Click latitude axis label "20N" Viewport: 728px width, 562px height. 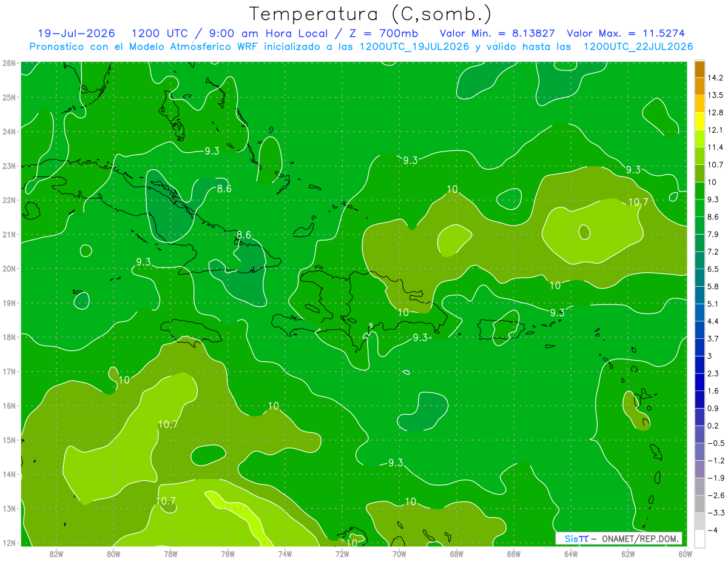click(x=9, y=269)
